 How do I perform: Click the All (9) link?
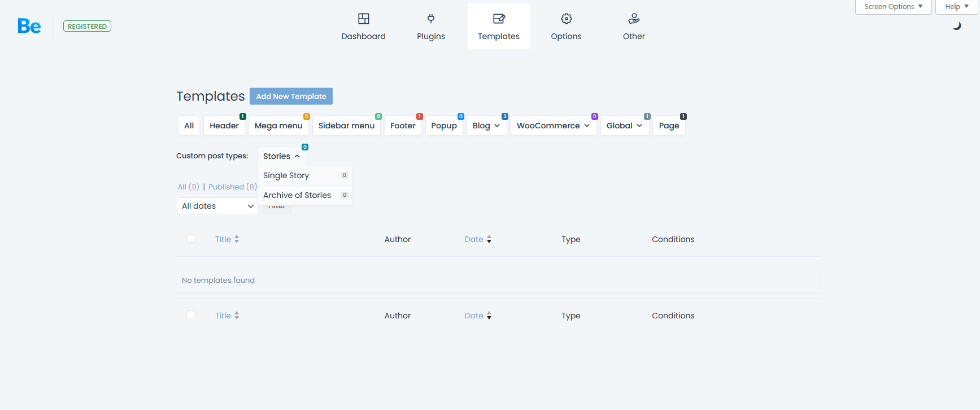click(x=188, y=187)
